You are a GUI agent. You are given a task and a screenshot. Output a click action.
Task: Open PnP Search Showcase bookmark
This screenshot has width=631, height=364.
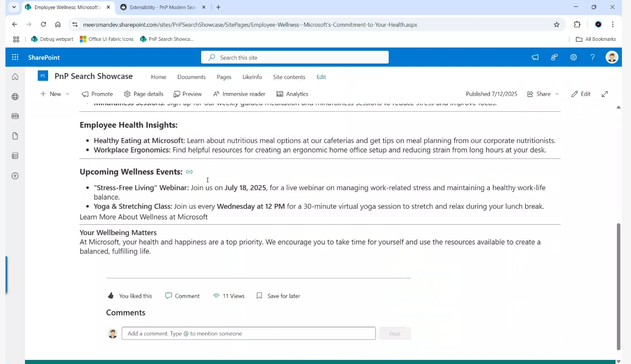(167, 39)
